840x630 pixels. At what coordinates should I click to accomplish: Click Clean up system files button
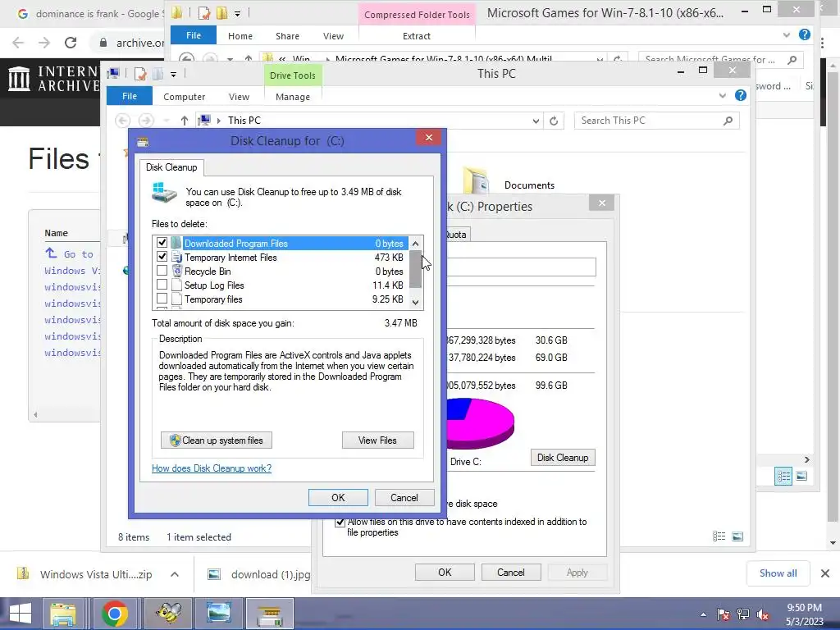217,441
